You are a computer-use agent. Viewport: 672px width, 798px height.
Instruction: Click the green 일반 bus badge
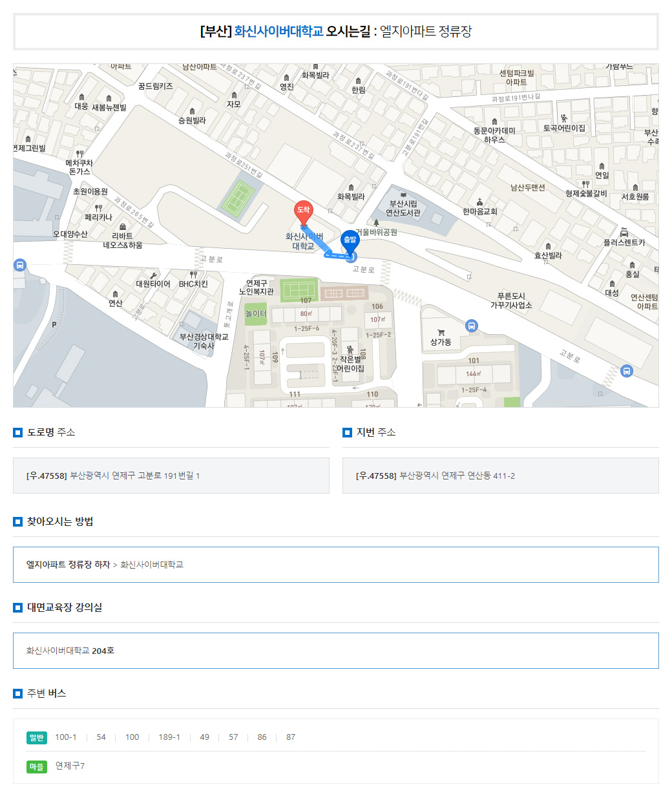pos(37,738)
